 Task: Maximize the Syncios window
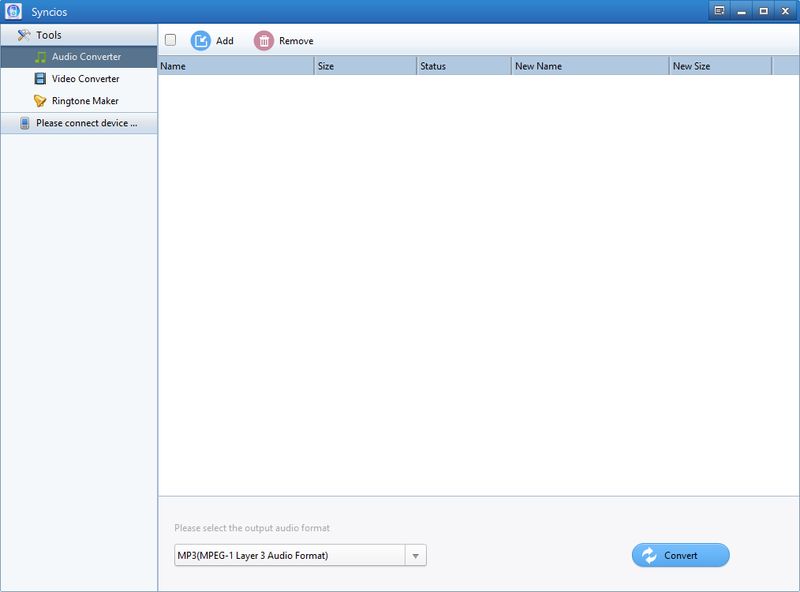coord(763,11)
